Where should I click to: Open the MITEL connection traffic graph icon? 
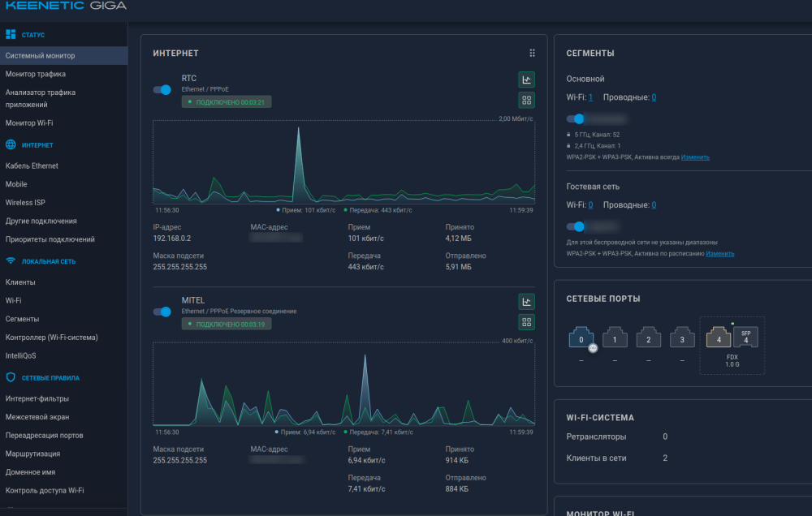pyautogui.click(x=526, y=302)
